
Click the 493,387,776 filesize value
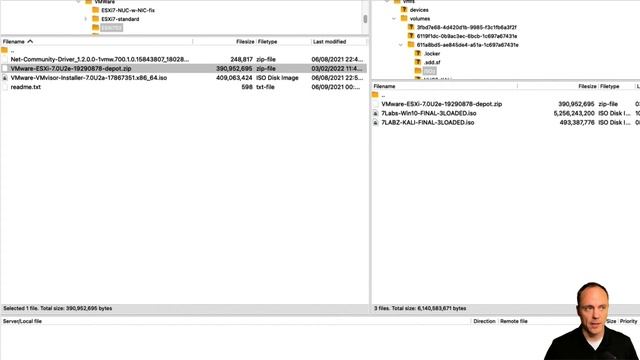click(x=577, y=122)
